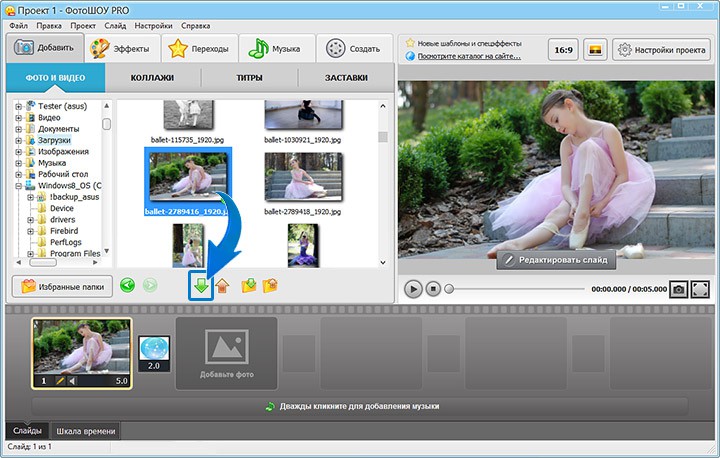The height and width of the screenshot is (458, 720).
Task: Open the 16:9 aspect ratio selector
Action: [565, 49]
